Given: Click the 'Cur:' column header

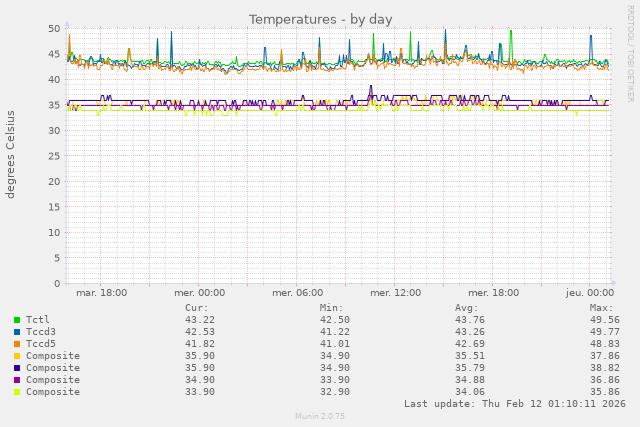Looking at the screenshot, I should tap(197, 308).
